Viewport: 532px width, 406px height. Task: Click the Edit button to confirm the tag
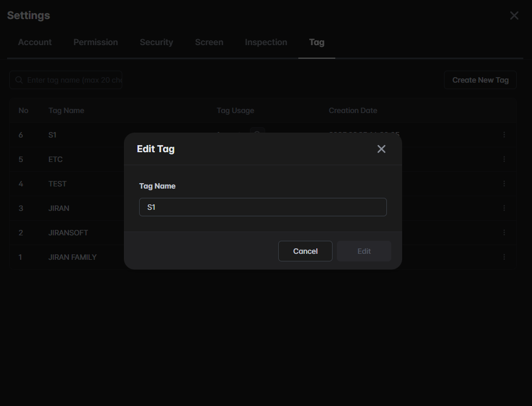click(x=364, y=251)
